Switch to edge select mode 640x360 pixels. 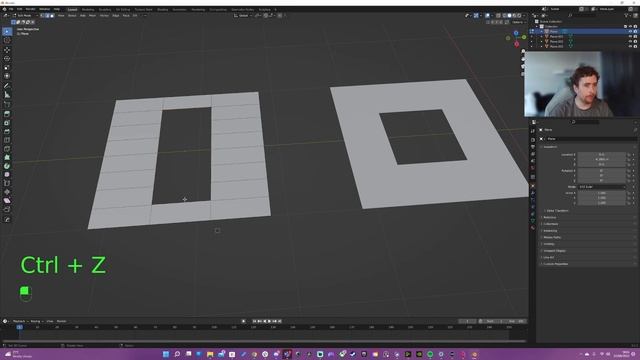tap(47, 16)
